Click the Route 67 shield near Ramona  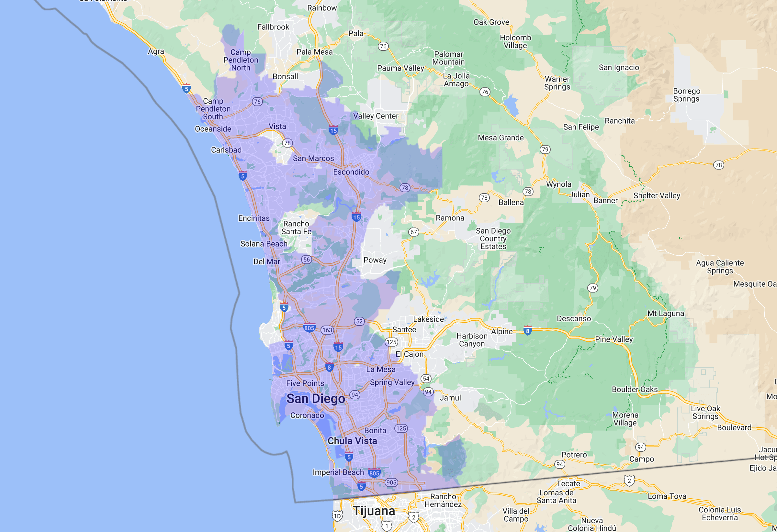(413, 232)
